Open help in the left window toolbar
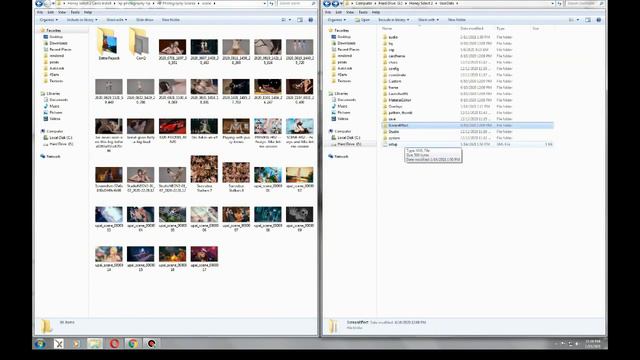Image resolution: width=640 pixels, height=360 pixels. tap(311, 20)
